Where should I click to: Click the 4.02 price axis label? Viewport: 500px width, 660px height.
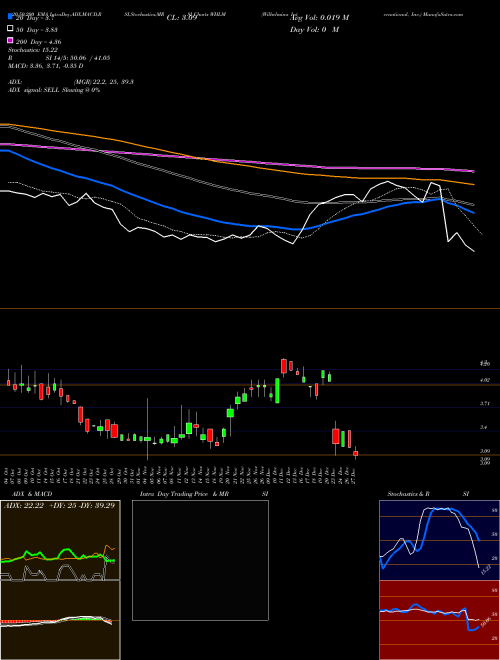pos(484,380)
